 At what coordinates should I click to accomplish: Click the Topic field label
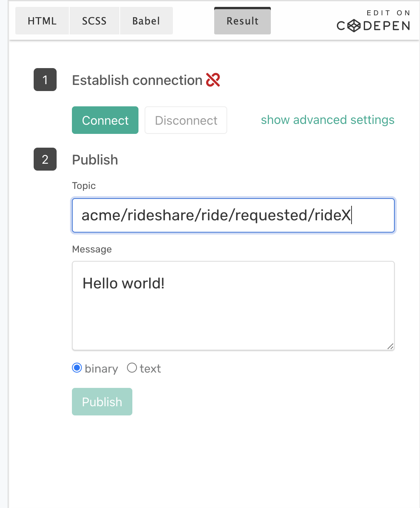(84, 186)
